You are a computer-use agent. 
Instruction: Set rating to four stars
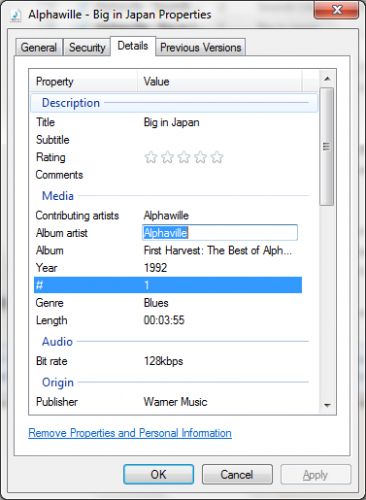(200, 157)
